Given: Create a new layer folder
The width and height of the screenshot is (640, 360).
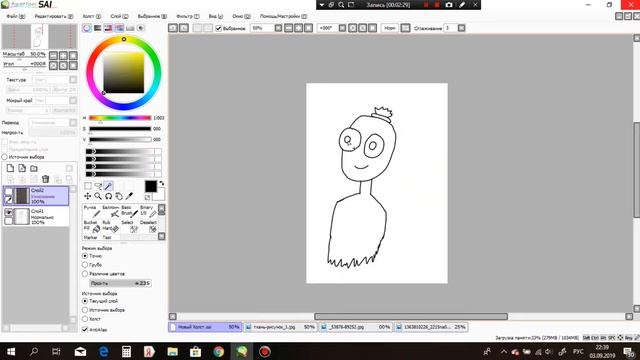Looking at the screenshot, I should 34,168.
